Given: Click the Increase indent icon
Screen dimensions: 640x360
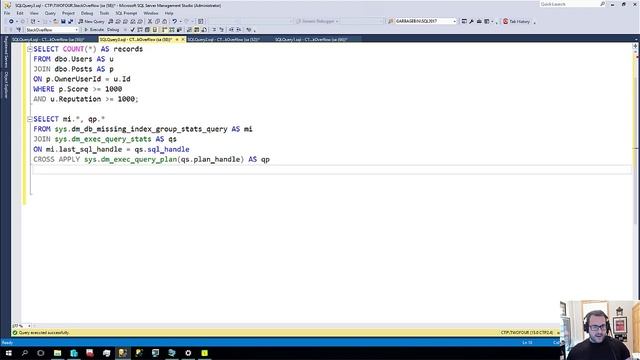Looking at the screenshot, I should (239, 30).
